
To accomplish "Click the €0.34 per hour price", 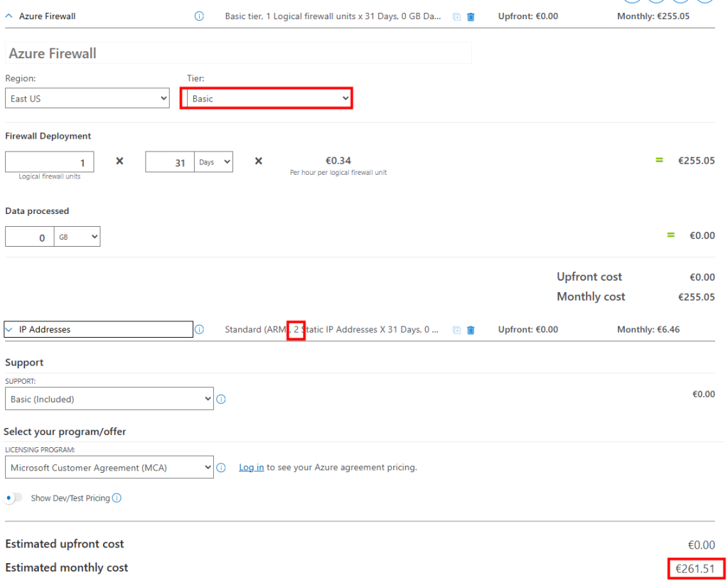I will (x=338, y=161).
